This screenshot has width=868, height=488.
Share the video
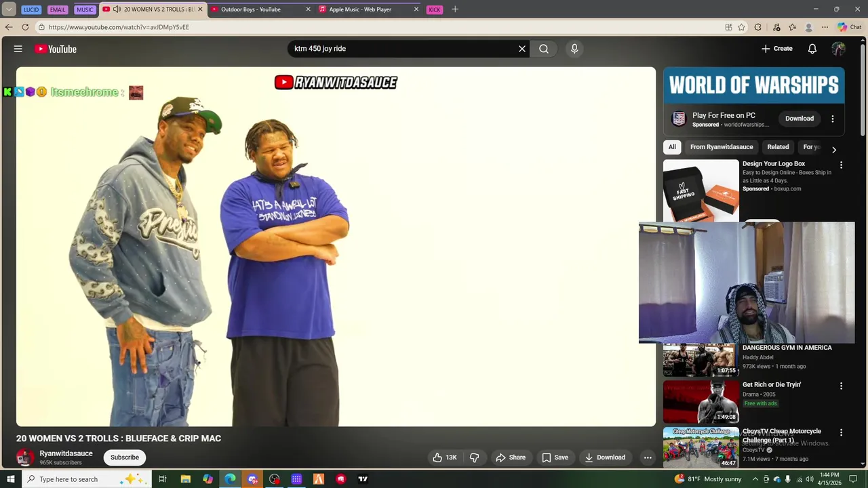click(x=511, y=457)
